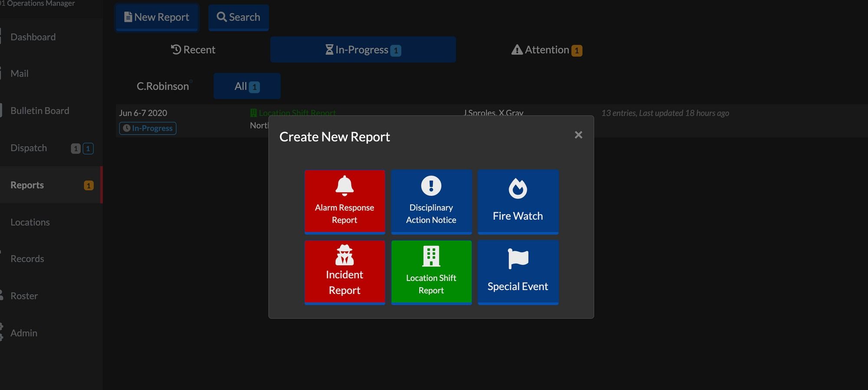868x390 pixels.
Task: Select the green Location Shift Report tile
Action: 431,272
